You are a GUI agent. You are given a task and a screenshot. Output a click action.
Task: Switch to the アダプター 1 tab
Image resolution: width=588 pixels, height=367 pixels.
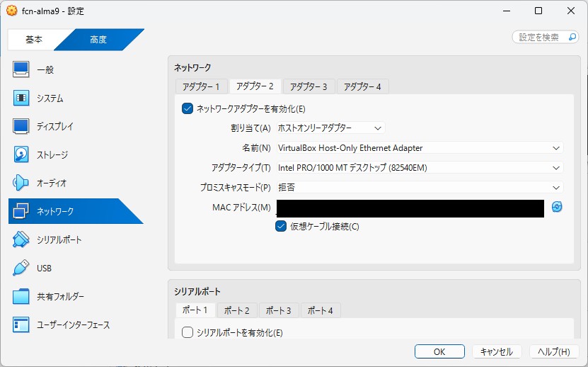[202, 86]
